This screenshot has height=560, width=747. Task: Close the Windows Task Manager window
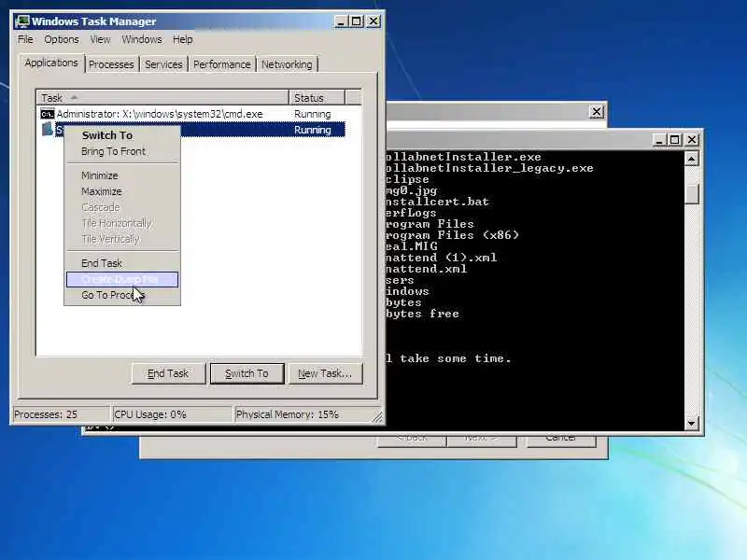pyautogui.click(x=373, y=21)
